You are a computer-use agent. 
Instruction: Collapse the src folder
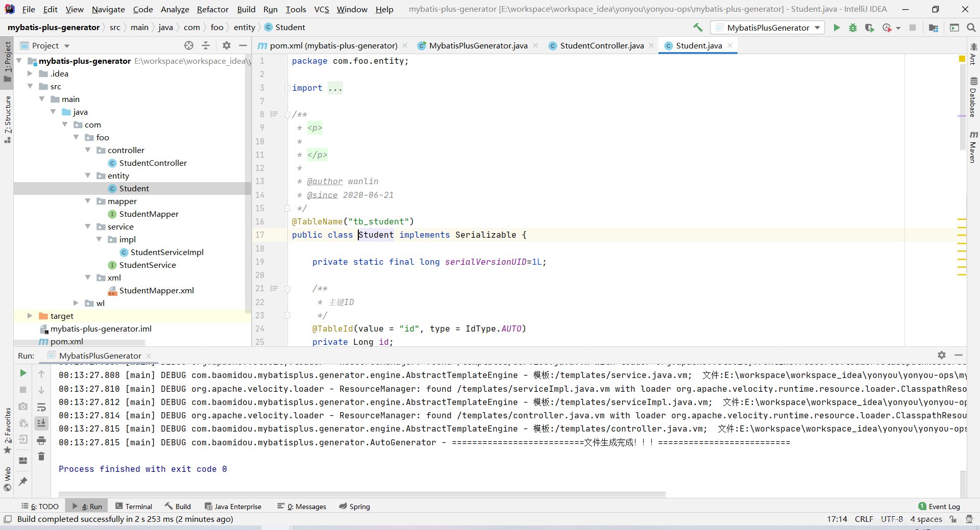[31, 86]
